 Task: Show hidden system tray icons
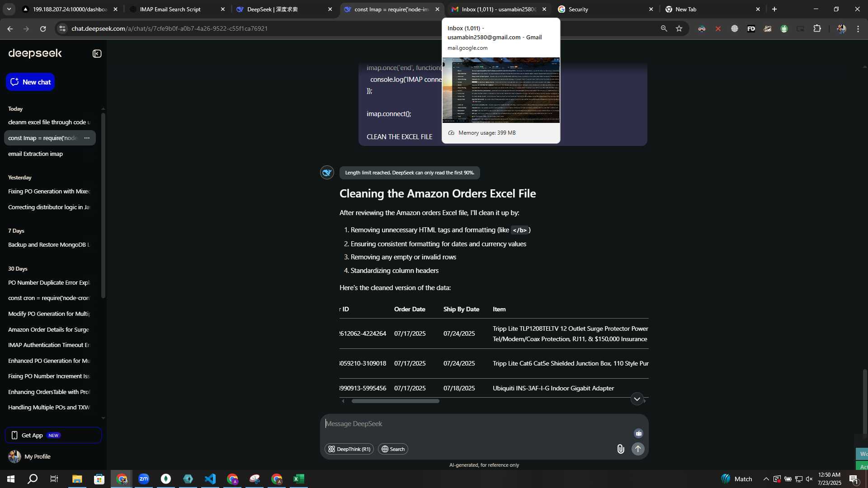(766, 479)
